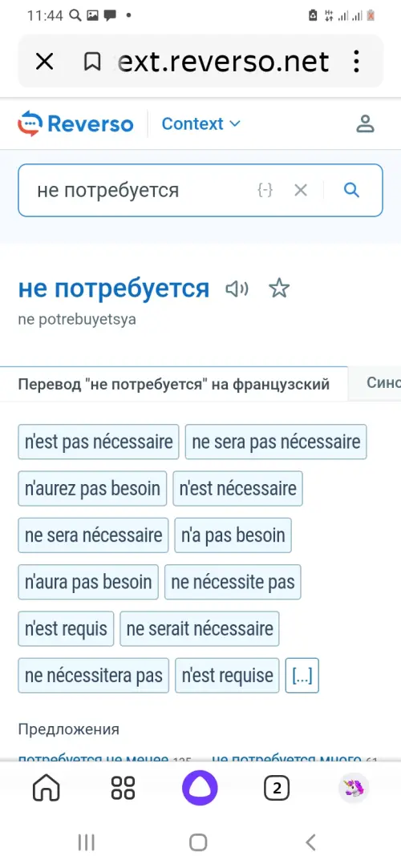Choose translation "n'est pas nécessaire"
This screenshot has width=401, height=868.
tap(99, 442)
